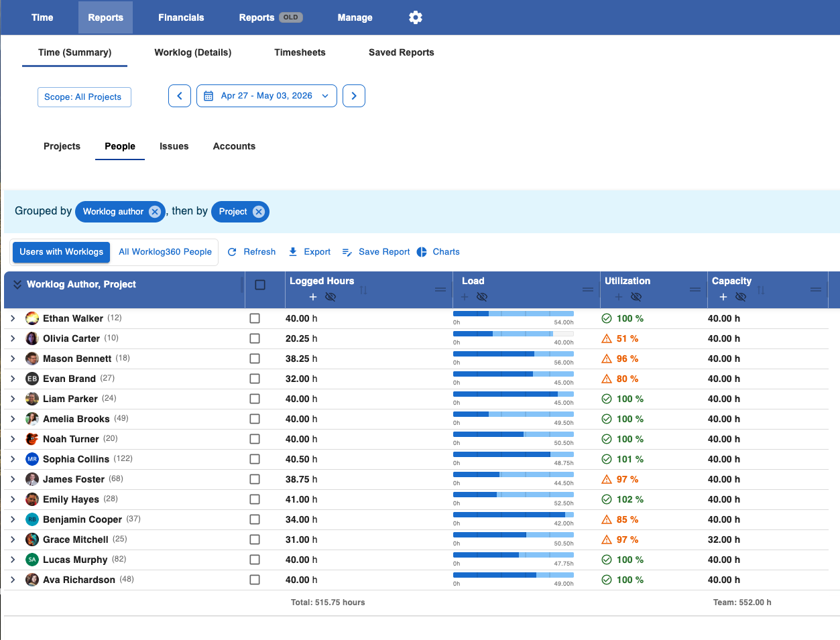Click Emily Hayes' load progress bar
840x640 pixels.
(514, 495)
